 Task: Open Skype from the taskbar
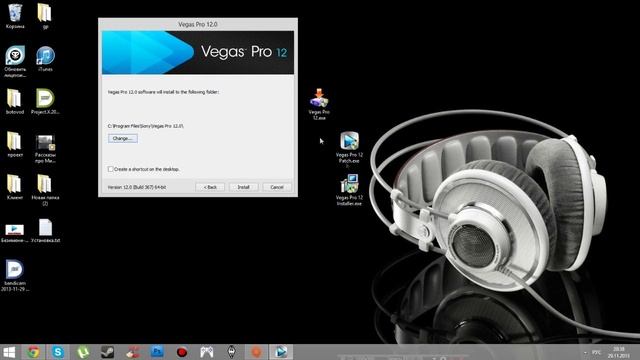coord(58,352)
